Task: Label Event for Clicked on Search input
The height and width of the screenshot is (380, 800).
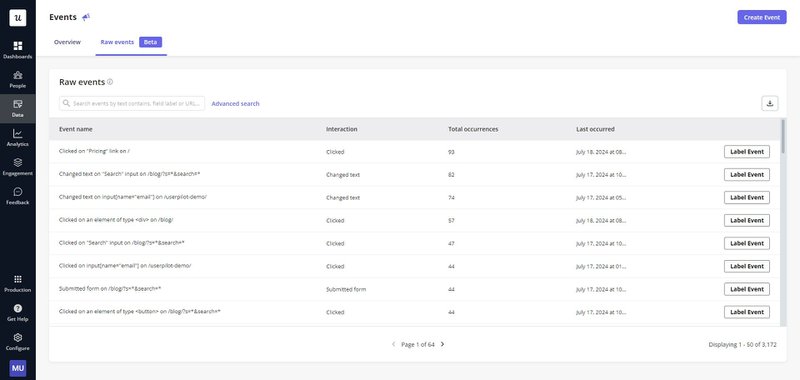Action: pos(747,243)
